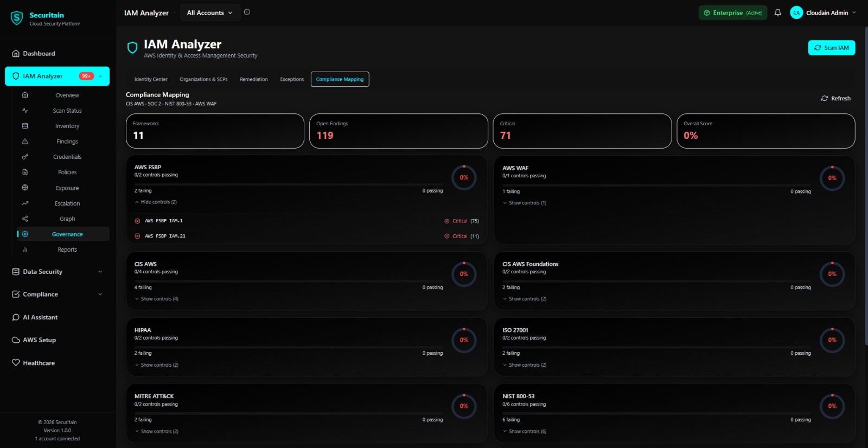Click the Critical (75) severity badge
868x448 pixels.
pos(462,221)
